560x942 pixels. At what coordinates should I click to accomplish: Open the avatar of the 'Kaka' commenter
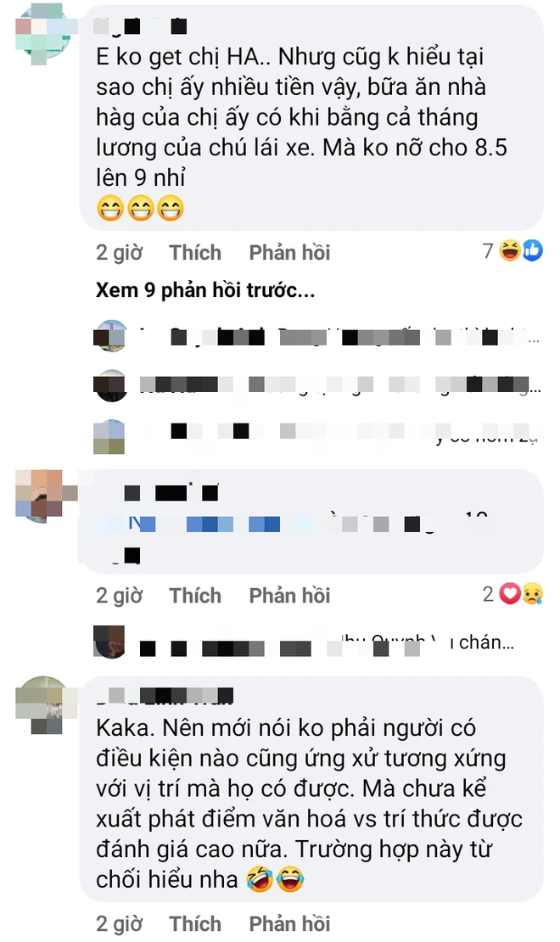pyautogui.click(x=43, y=704)
